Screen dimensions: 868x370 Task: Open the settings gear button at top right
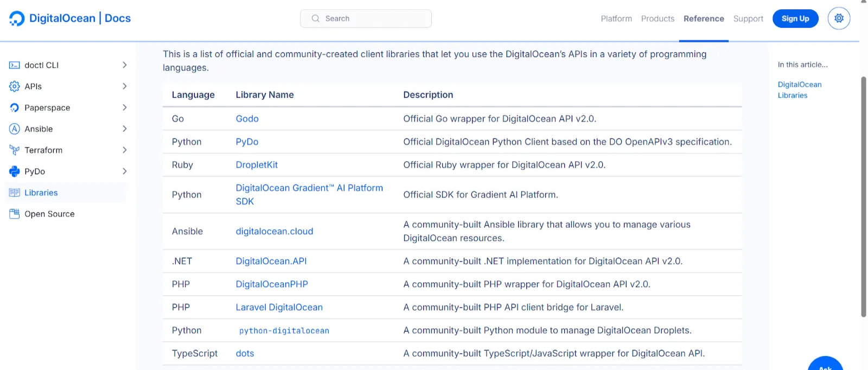click(839, 18)
